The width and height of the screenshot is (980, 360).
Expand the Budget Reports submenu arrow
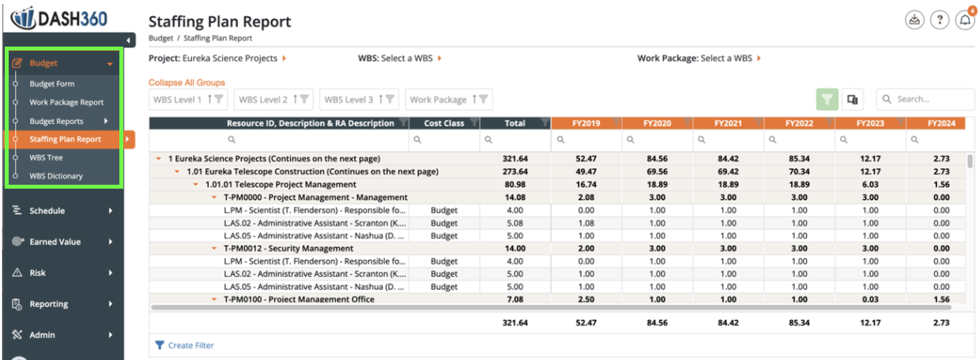coord(106,121)
